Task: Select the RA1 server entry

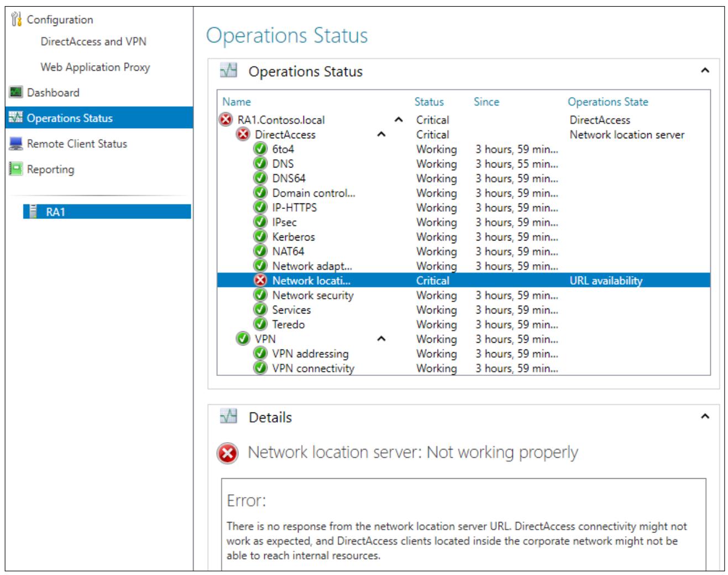Action: [x=107, y=212]
